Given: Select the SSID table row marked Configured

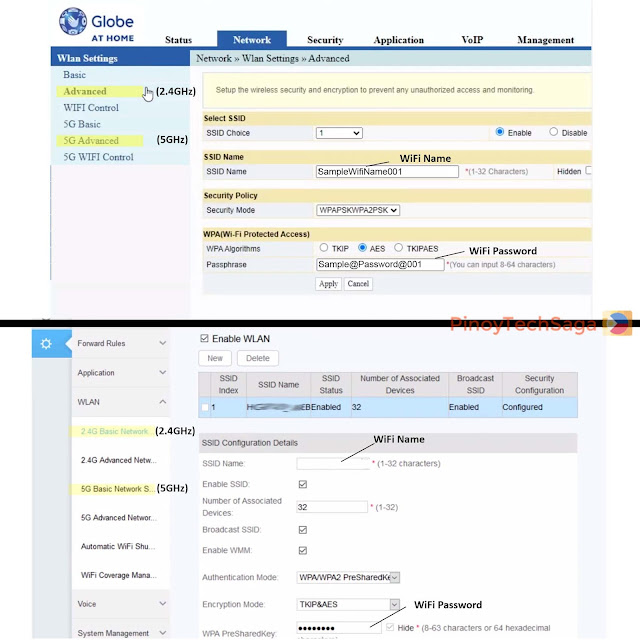Looking at the screenshot, I should (x=388, y=407).
